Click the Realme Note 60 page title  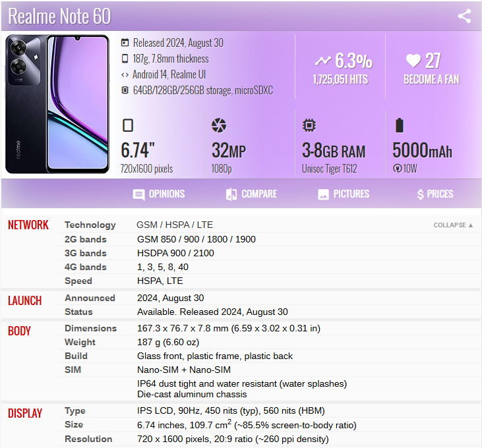click(x=59, y=16)
